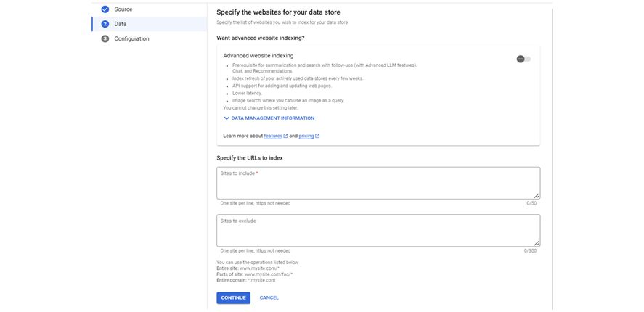
Task: Enable the Advanced website indexing toggle
Action: (x=523, y=59)
